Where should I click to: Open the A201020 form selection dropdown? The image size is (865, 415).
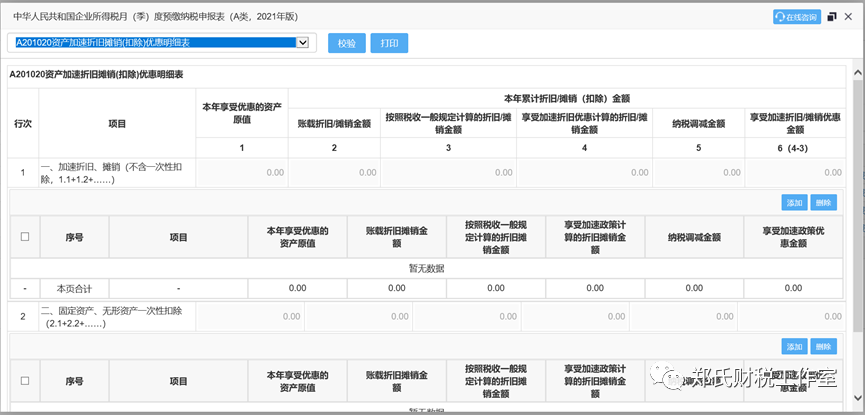(x=162, y=43)
